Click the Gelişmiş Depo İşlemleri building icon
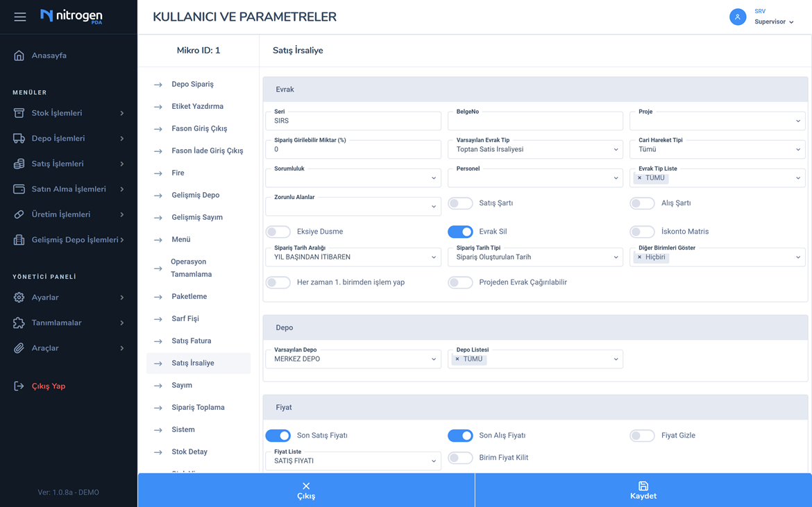Viewport: 812px width, 507px height. click(x=19, y=239)
